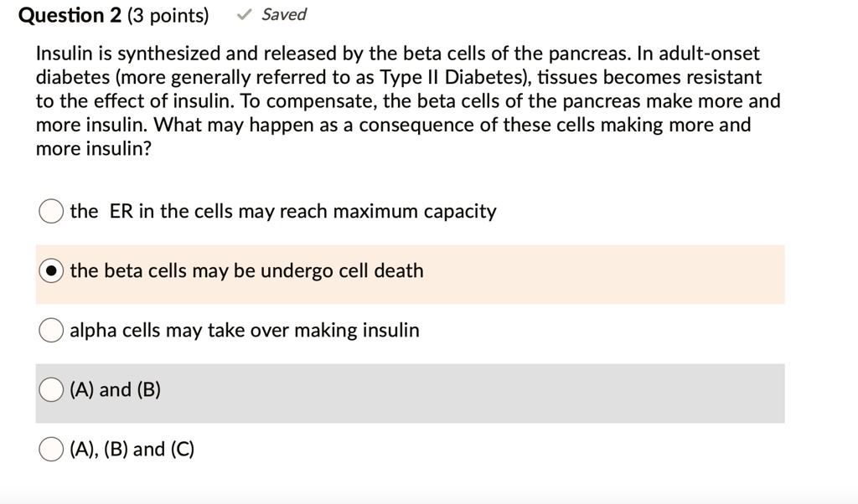
Task: Click the ER maximum capacity answer text
Action: tap(283, 211)
